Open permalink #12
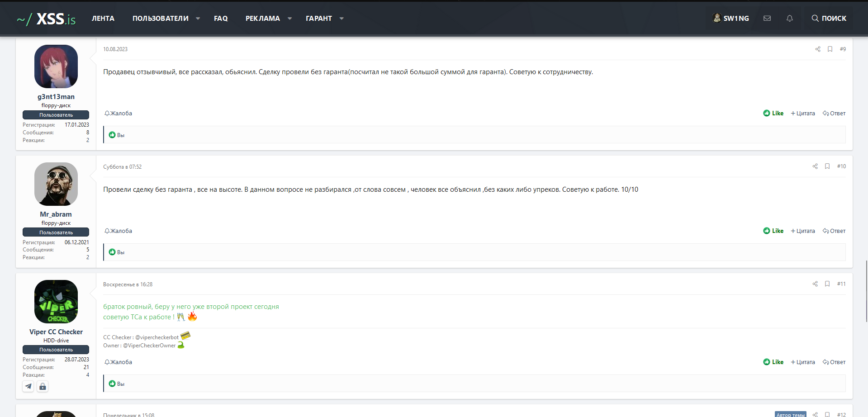Viewport: 868px width, 417px height. pos(841,414)
